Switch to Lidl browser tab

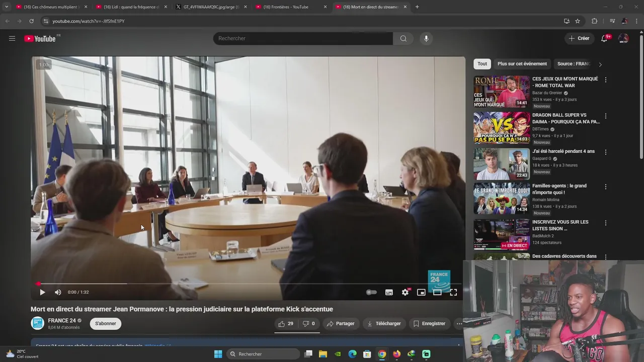tap(131, 7)
